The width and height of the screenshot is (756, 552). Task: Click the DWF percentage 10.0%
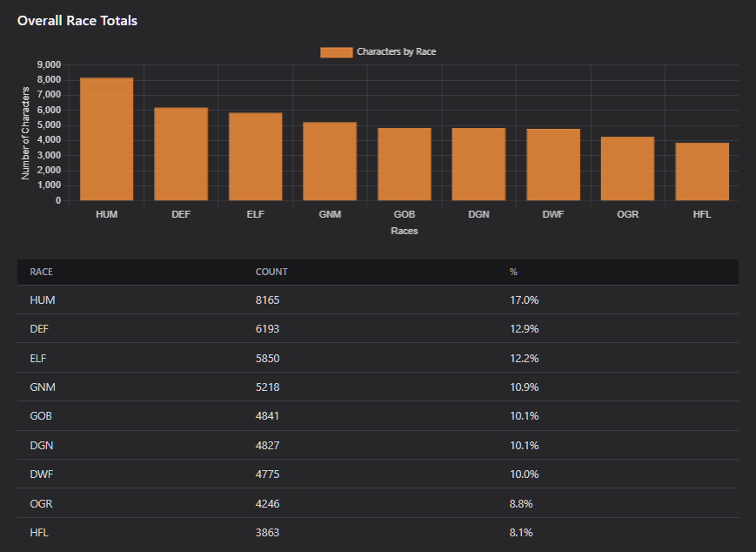[524, 475]
